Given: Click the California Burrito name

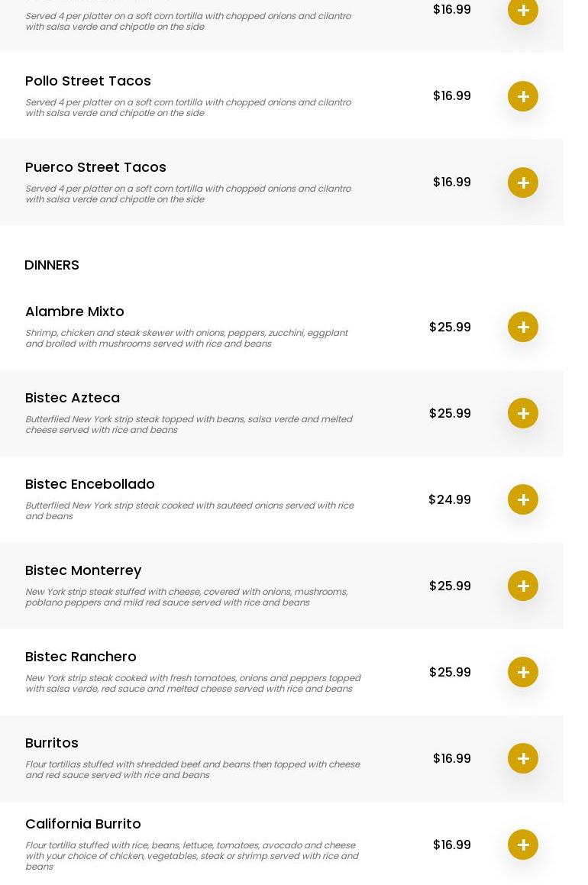Looking at the screenshot, I should coord(83,824).
